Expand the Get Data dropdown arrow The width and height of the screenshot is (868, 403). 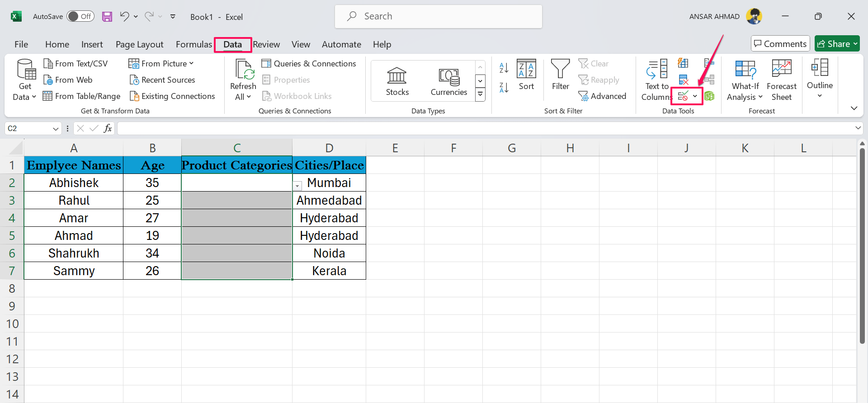34,97
